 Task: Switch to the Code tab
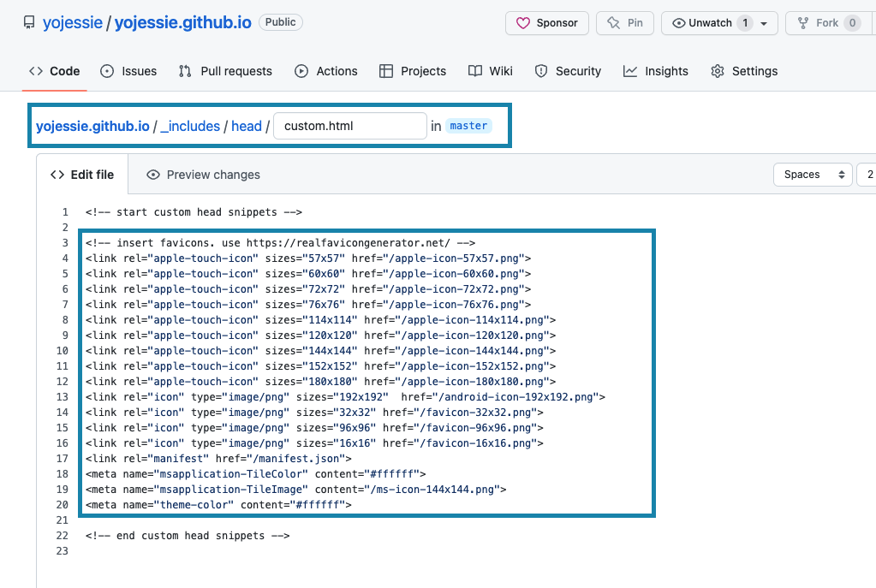[55, 72]
